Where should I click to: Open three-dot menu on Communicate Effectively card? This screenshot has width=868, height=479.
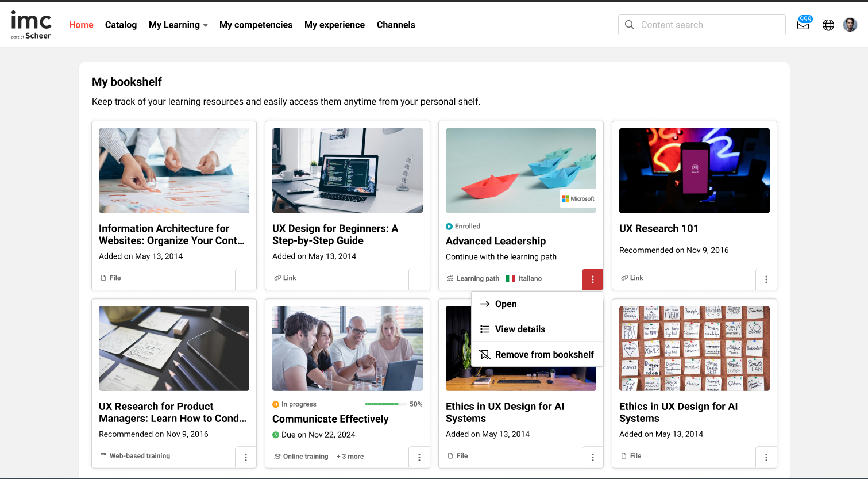[x=419, y=457]
